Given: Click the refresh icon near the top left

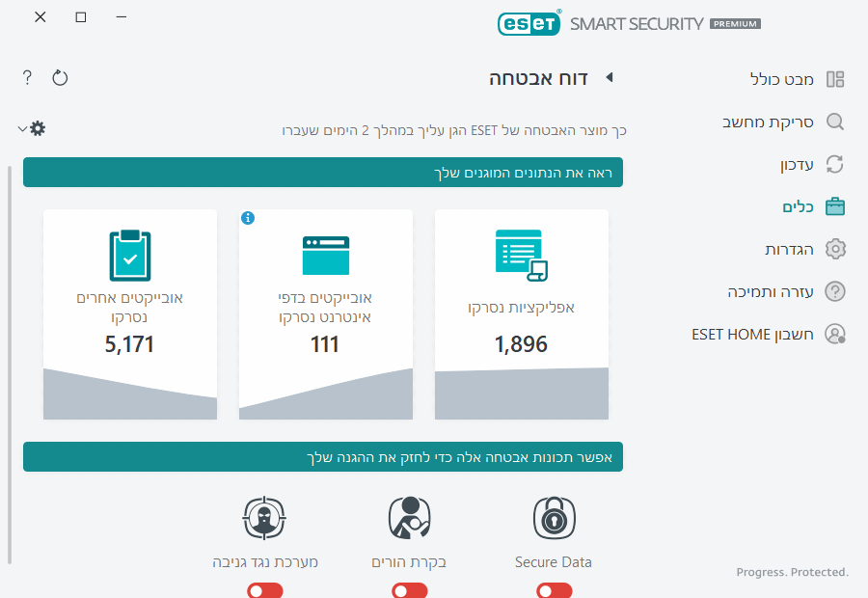Looking at the screenshot, I should point(60,77).
